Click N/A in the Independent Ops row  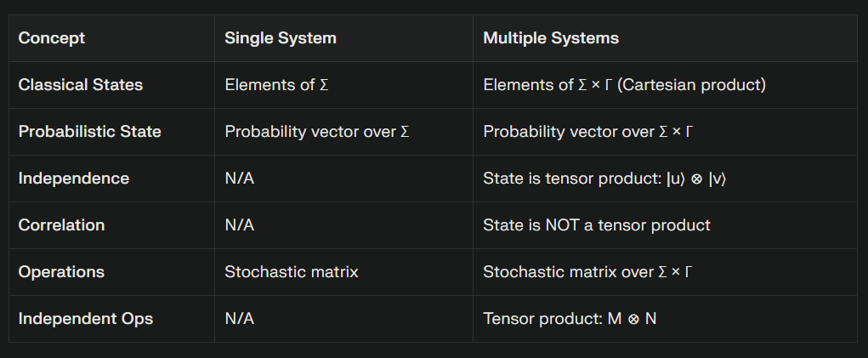click(x=239, y=319)
